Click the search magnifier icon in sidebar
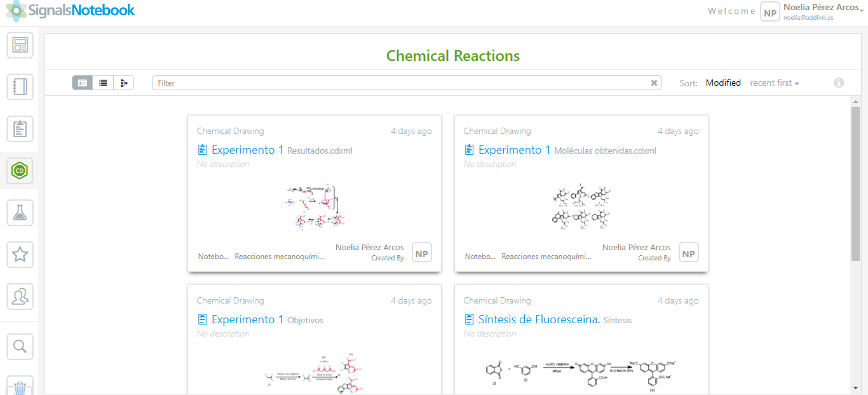 (20, 346)
